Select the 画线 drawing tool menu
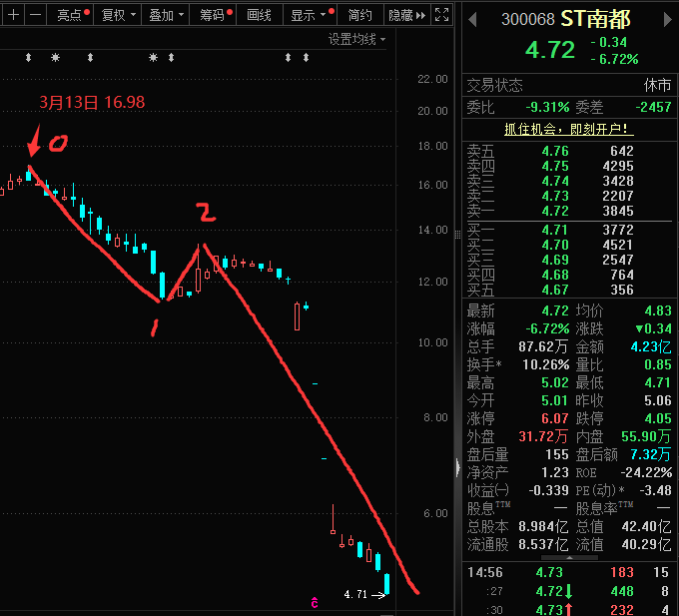The width and height of the screenshot is (679, 616). 259,15
